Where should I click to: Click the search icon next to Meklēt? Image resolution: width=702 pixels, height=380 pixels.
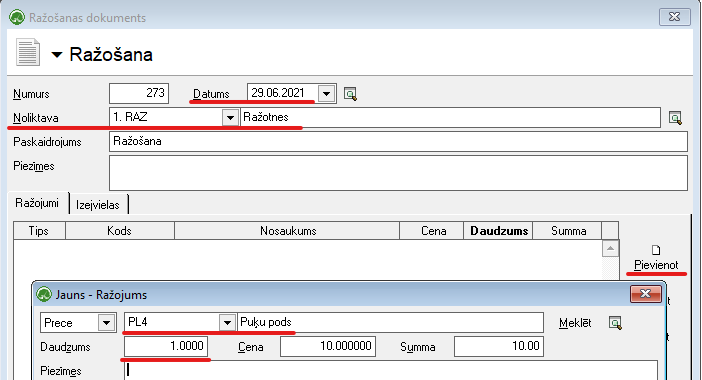pyautogui.click(x=615, y=323)
